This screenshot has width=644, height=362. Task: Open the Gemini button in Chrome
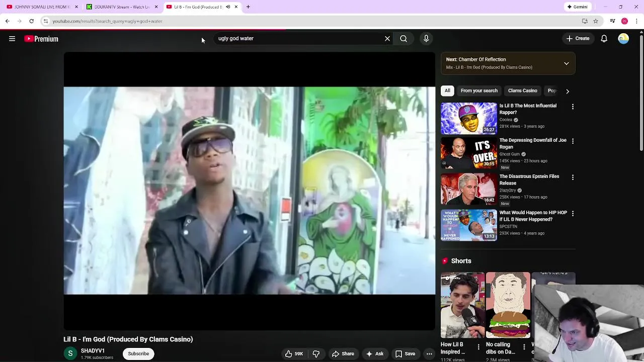(x=577, y=7)
